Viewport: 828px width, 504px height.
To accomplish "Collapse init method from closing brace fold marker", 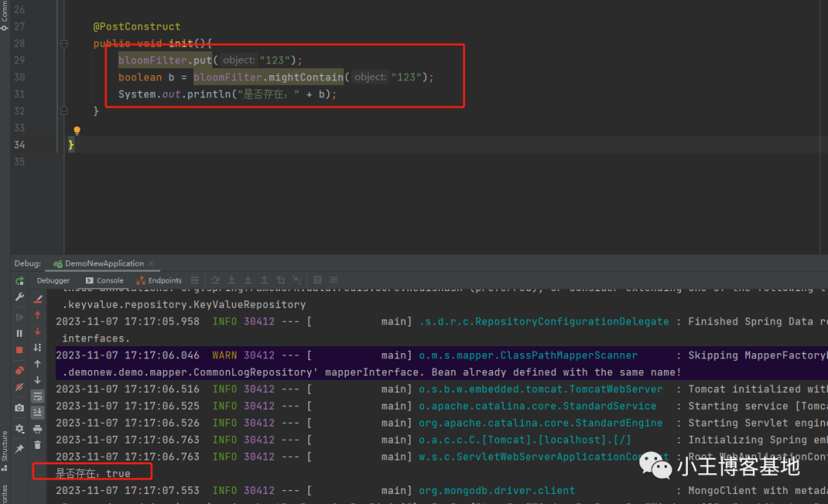I will [x=65, y=111].
